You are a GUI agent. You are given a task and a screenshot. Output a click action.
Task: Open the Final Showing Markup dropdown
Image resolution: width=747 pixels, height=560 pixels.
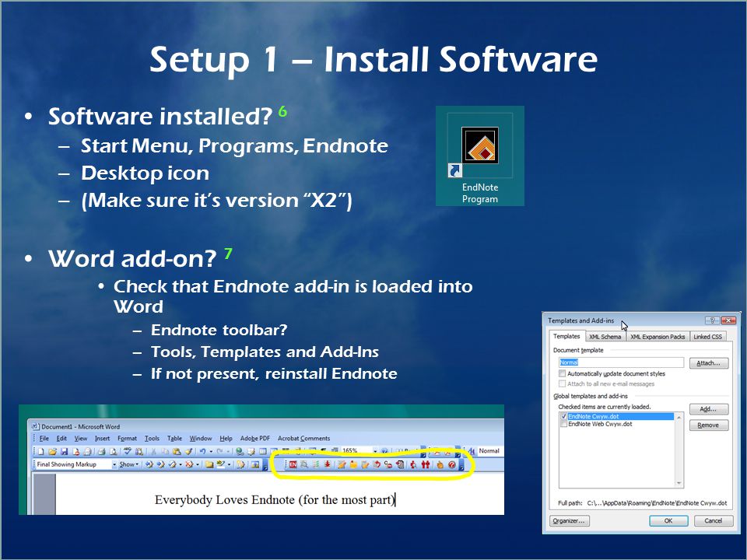[x=114, y=464]
